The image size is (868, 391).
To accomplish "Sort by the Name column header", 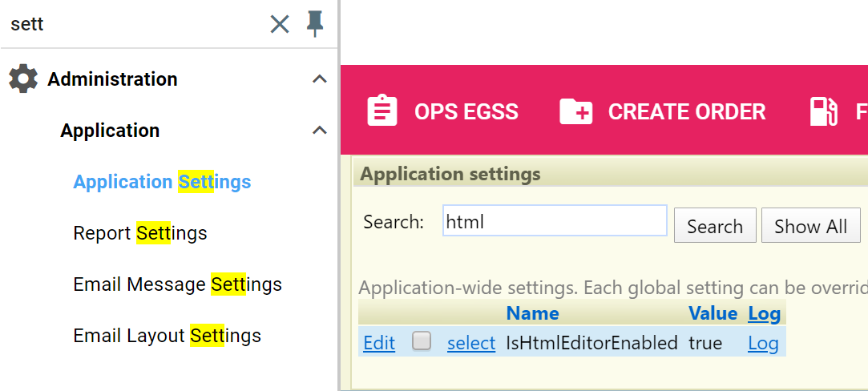I will pos(532,313).
